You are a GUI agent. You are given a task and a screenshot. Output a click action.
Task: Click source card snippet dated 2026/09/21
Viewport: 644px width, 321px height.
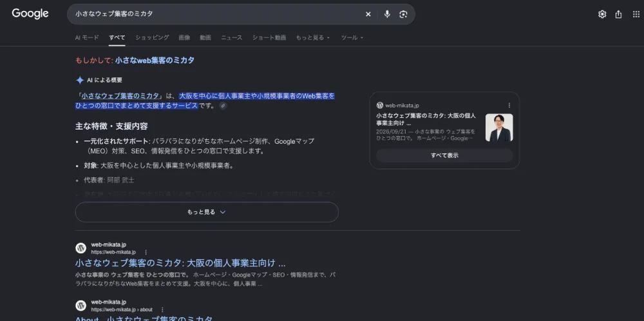pyautogui.click(x=426, y=135)
